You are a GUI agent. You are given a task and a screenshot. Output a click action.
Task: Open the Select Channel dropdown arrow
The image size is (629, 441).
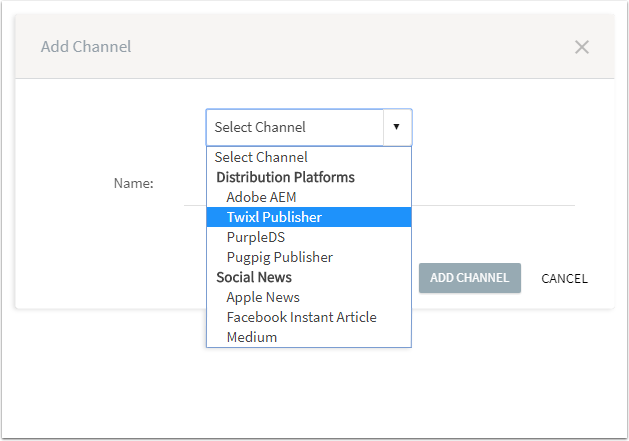tap(397, 127)
